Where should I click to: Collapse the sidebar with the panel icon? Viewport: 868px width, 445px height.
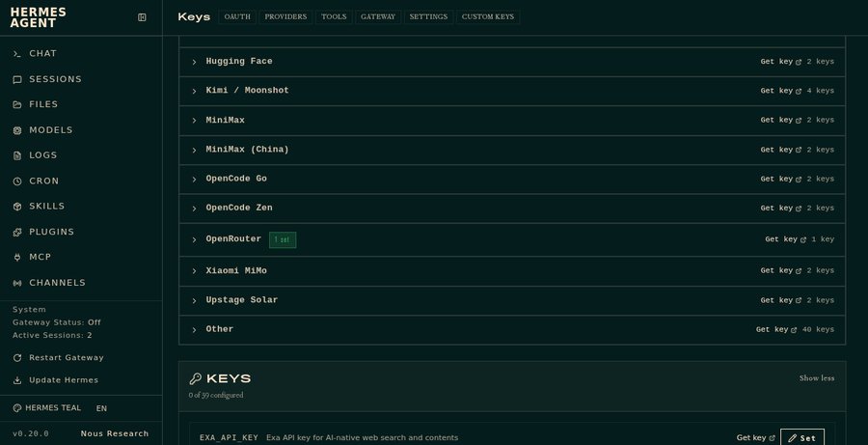[x=142, y=17]
